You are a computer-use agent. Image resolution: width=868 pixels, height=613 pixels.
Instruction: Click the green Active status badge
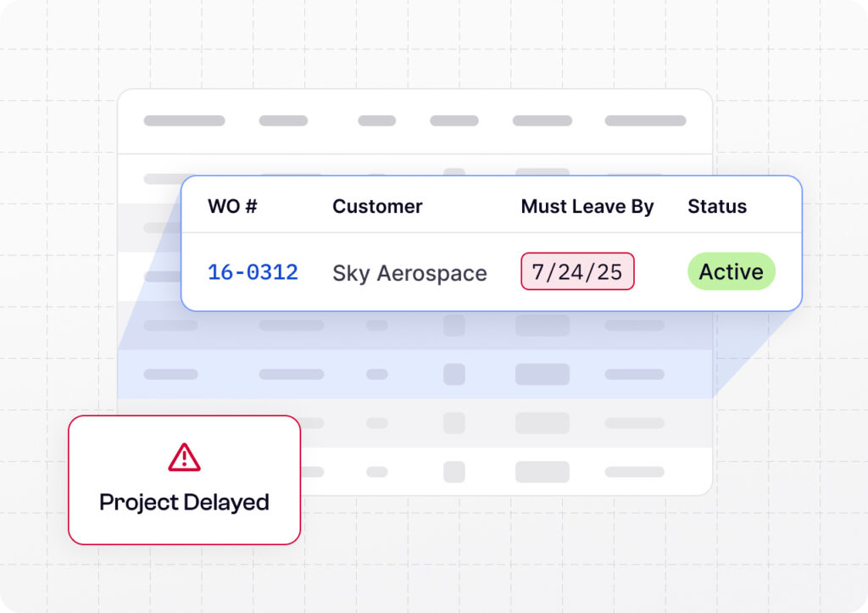(731, 271)
